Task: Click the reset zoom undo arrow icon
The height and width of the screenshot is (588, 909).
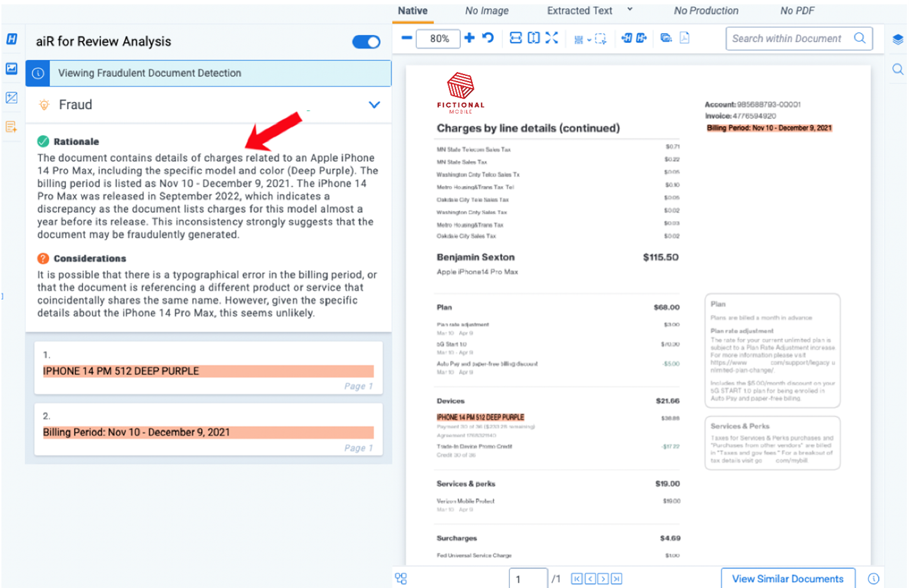Action: [488, 38]
